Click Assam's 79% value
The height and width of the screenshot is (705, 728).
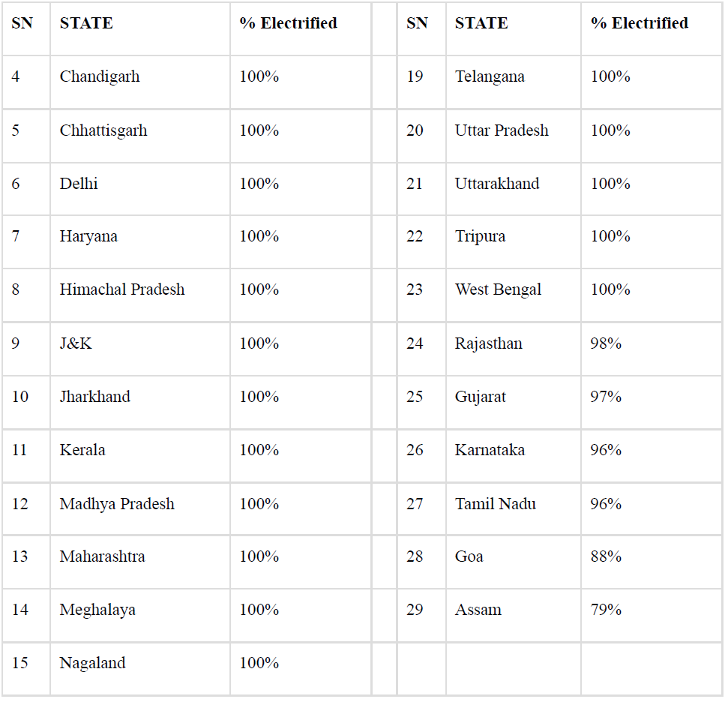[x=606, y=610]
